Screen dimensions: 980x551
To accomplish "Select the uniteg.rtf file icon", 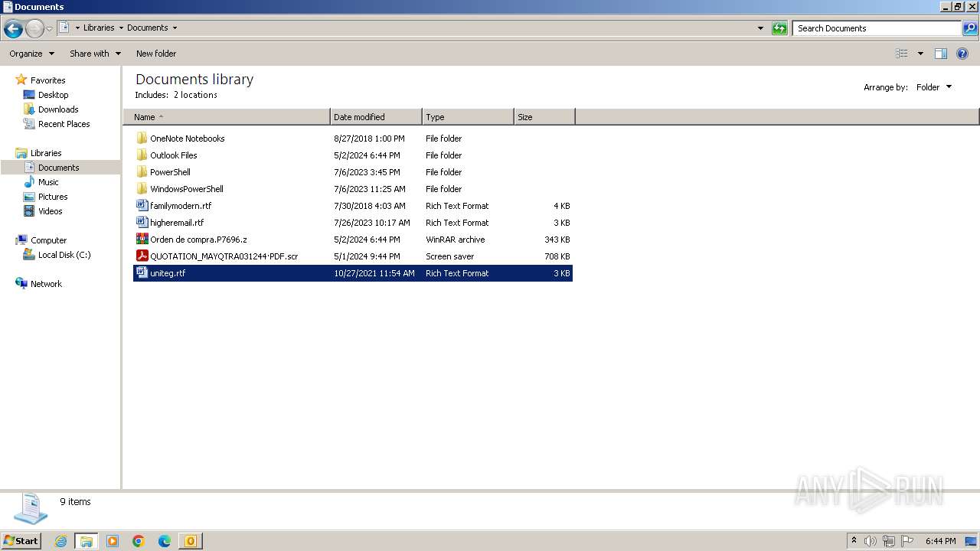I will pyautogui.click(x=142, y=273).
